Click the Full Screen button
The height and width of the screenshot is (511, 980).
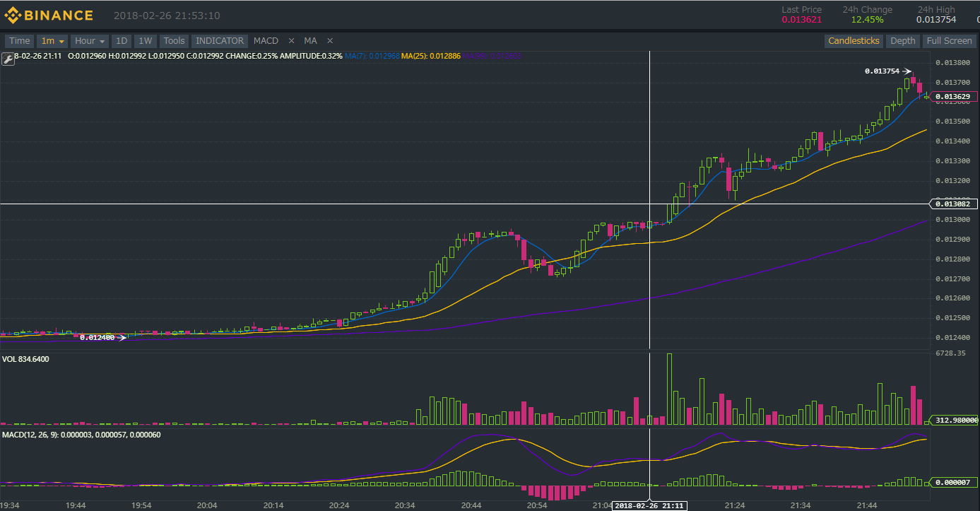pyautogui.click(x=949, y=41)
